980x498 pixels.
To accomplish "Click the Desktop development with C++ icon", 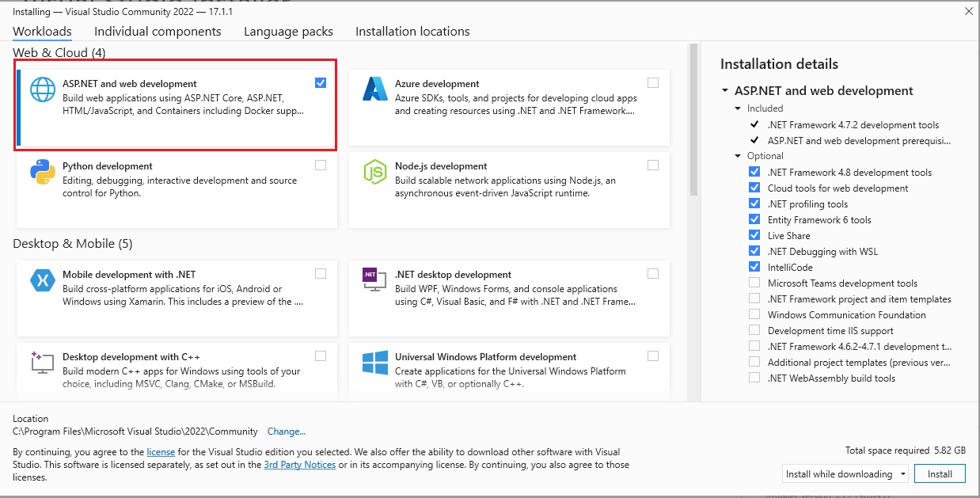I will 42,363.
